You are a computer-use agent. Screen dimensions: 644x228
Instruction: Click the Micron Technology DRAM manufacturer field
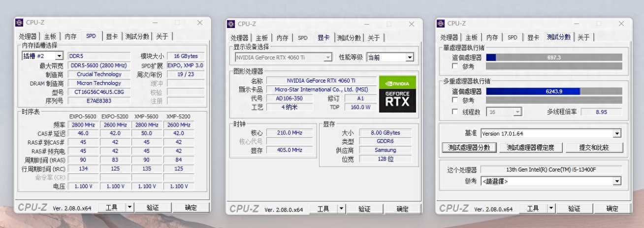(99, 83)
